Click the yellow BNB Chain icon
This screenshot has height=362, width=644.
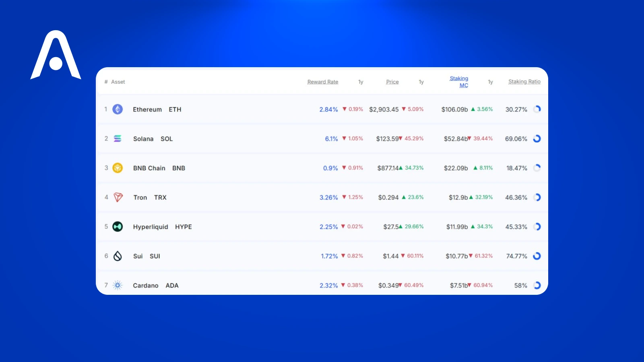click(117, 168)
